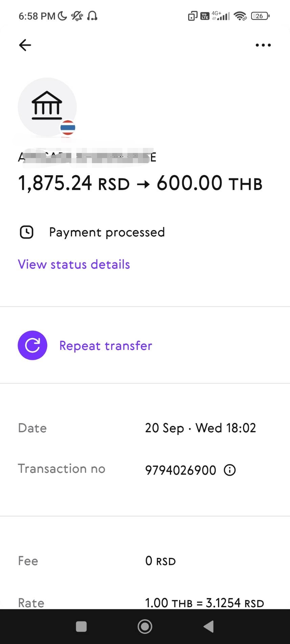290x644 pixels.
Task: Tap the Thailand flag badge
Action: pyautogui.click(x=68, y=128)
